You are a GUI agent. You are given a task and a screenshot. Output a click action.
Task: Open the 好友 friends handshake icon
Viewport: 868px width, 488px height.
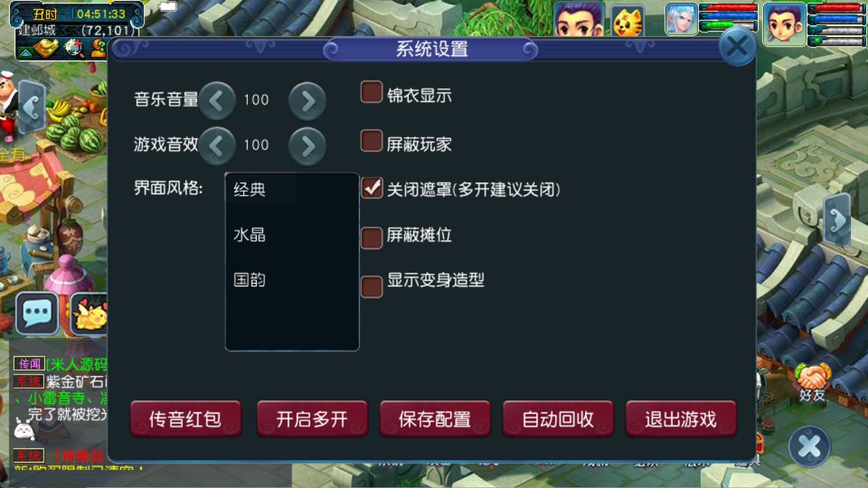click(x=812, y=382)
